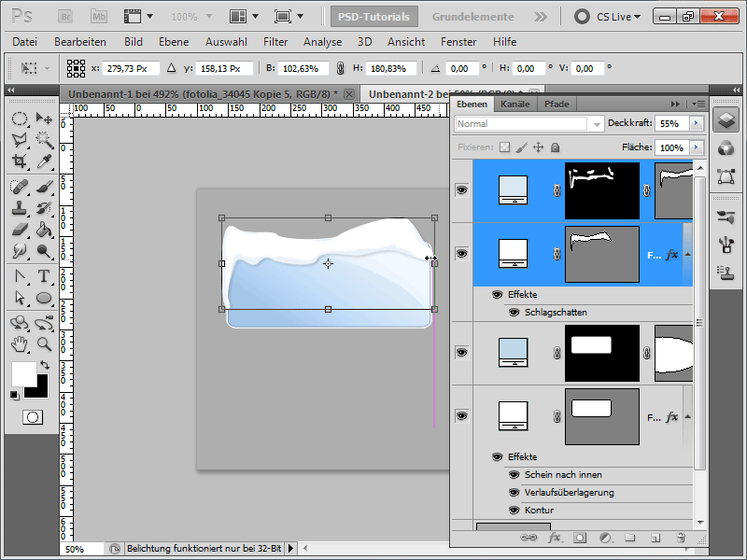
Task: Select the Hand tool
Action: tap(20, 343)
